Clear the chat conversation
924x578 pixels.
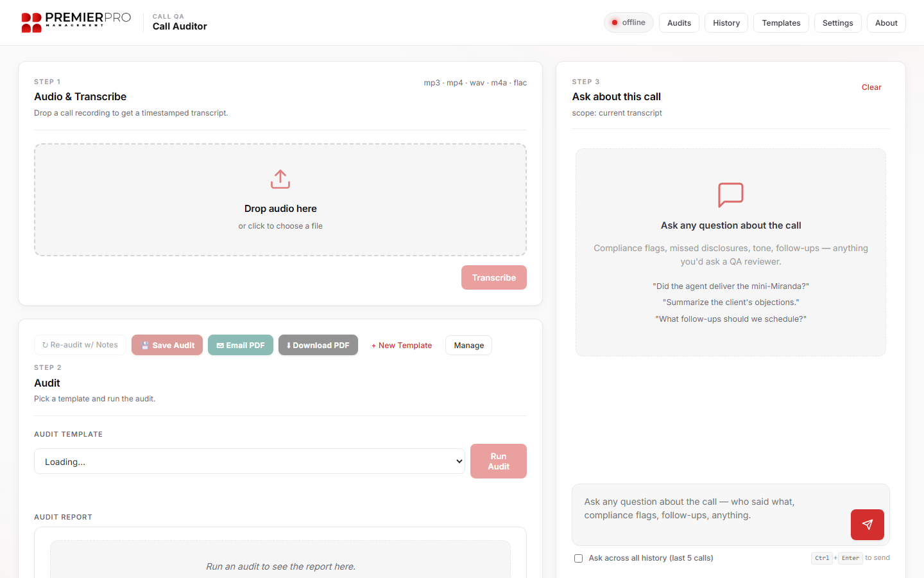871,87
